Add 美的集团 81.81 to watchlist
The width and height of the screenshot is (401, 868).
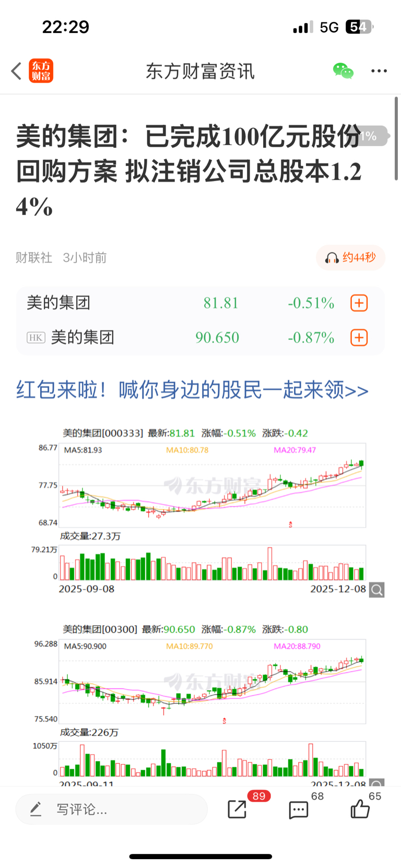(x=359, y=303)
